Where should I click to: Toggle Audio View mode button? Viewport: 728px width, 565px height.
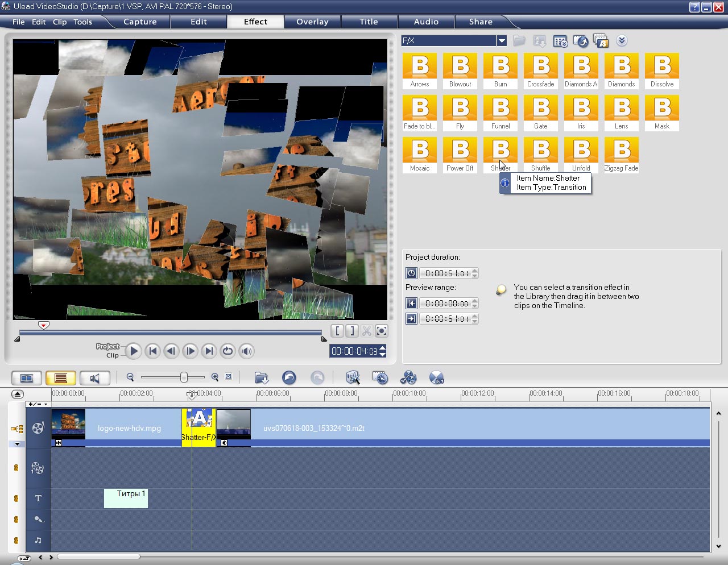point(94,378)
